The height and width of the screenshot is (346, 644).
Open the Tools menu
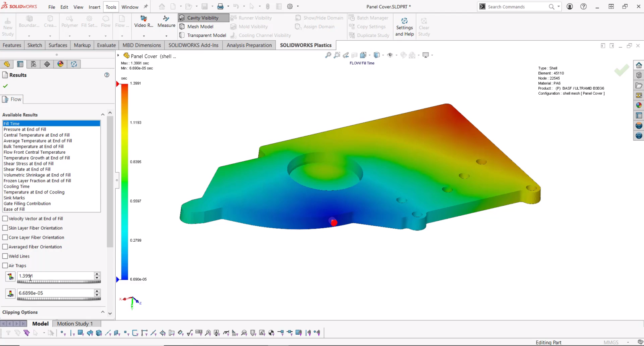pyautogui.click(x=110, y=7)
